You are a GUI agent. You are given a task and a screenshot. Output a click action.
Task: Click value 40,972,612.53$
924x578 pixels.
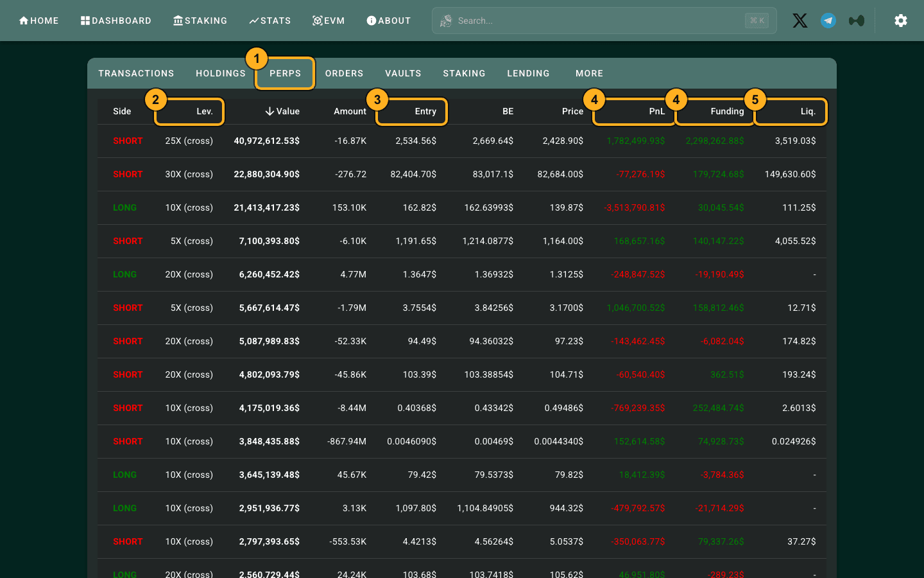[x=267, y=141]
